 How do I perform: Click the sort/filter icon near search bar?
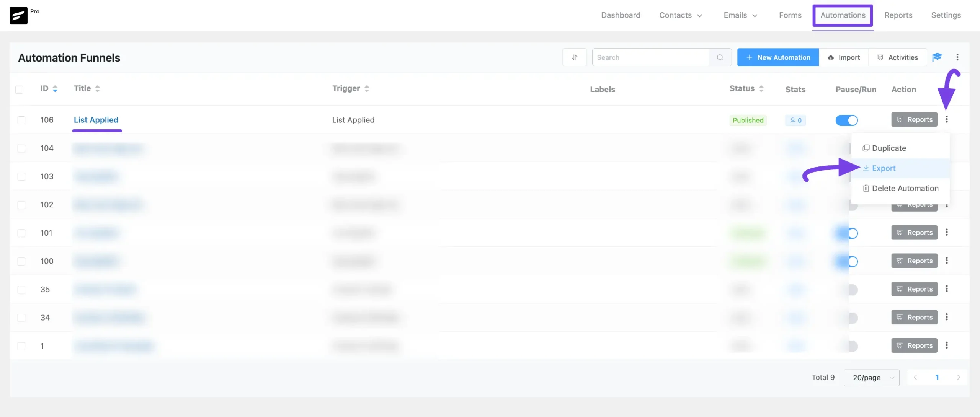(574, 57)
